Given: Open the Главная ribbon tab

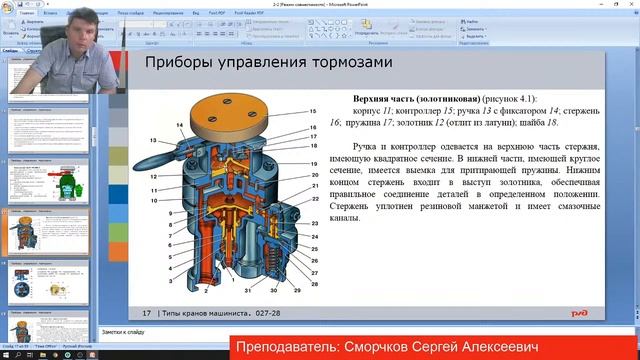Looking at the screenshot, I should tap(27, 13).
